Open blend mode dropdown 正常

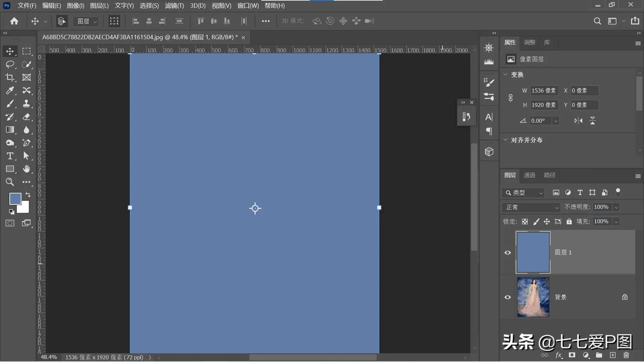[x=531, y=207]
